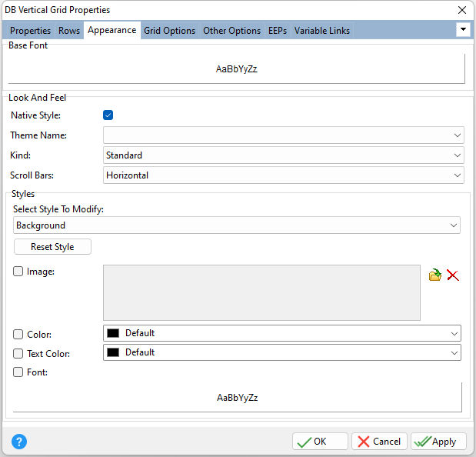Toggle the Text Color checkbox
This screenshot has height=457, width=476.
(18, 353)
